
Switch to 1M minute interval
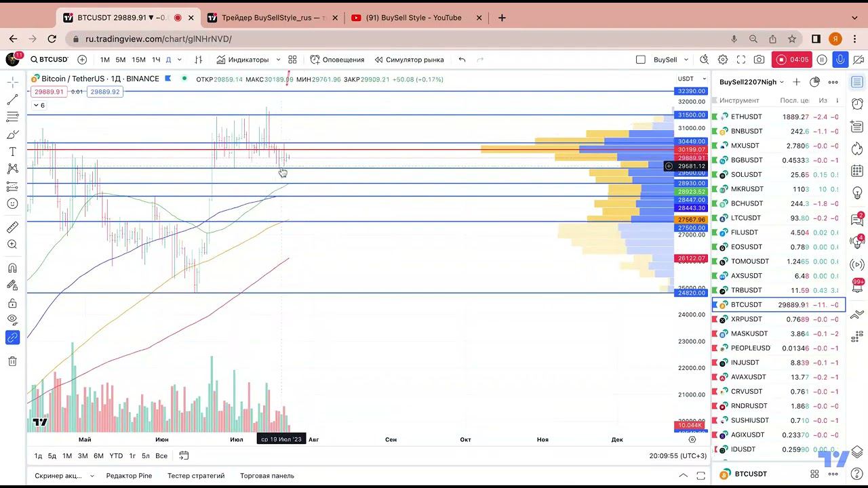[105, 60]
